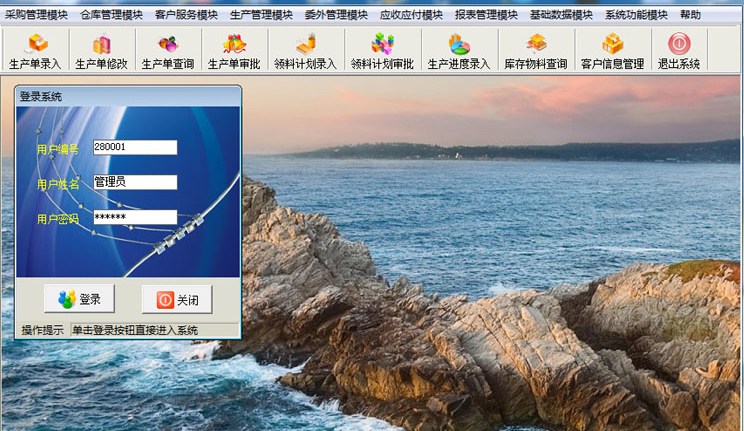
Task: Open 领料计划审批 toolbar icon
Action: 382,50
